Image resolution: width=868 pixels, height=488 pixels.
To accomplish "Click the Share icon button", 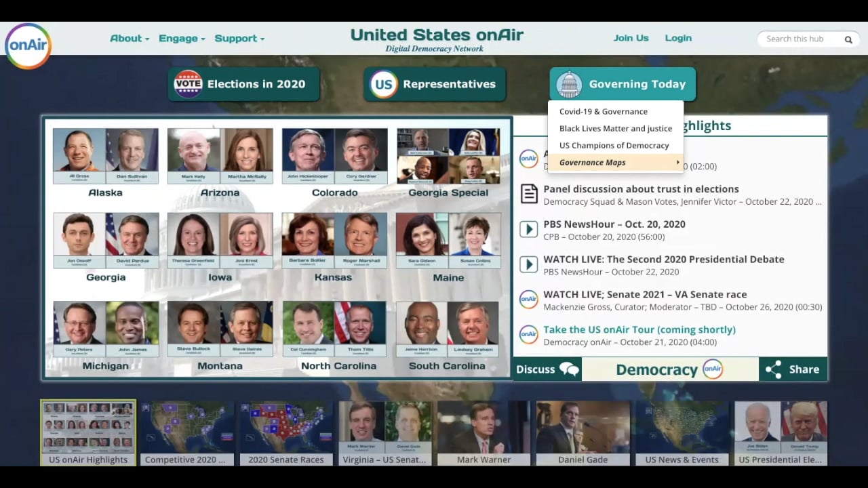I will click(x=773, y=369).
